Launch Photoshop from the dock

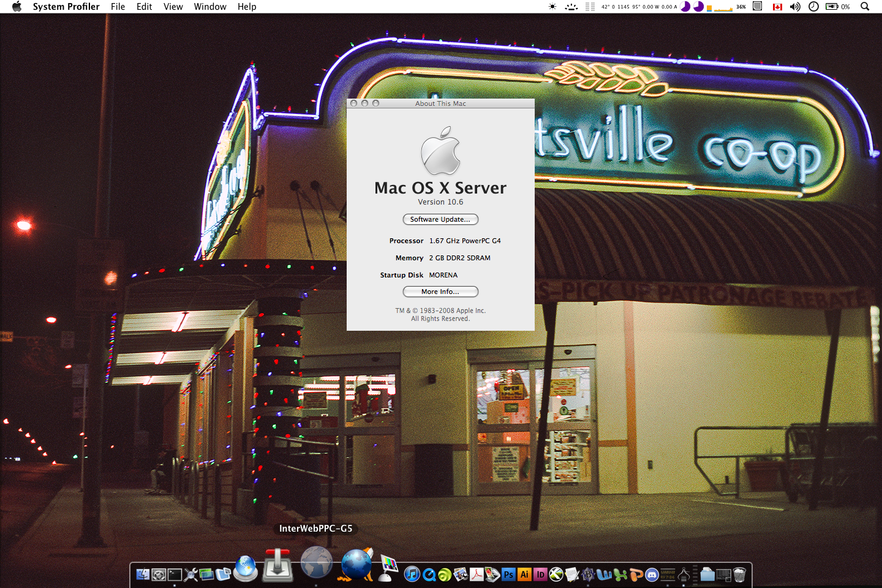point(508,575)
